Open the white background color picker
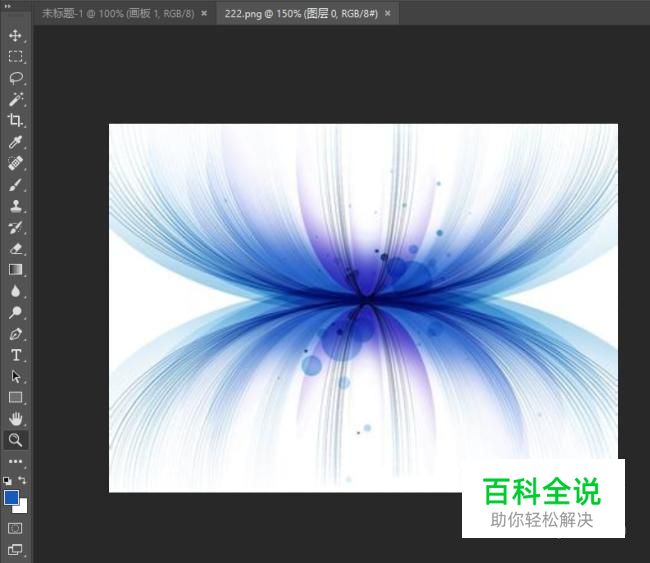Image resolution: width=650 pixels, height=563 pixels. pyautogui.click(x=23, y=509)
